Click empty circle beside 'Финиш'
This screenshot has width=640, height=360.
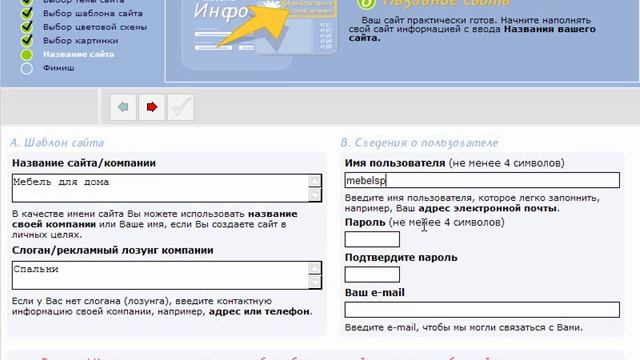[x=27, y=68]
